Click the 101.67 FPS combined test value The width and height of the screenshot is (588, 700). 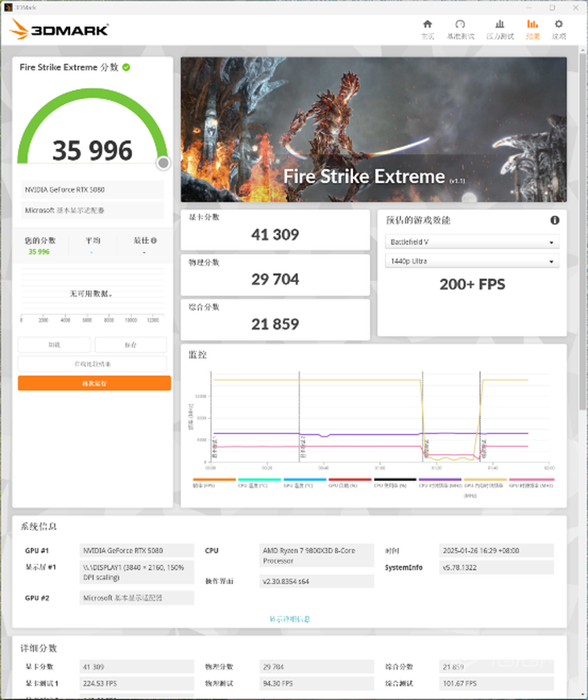[496, 683]
